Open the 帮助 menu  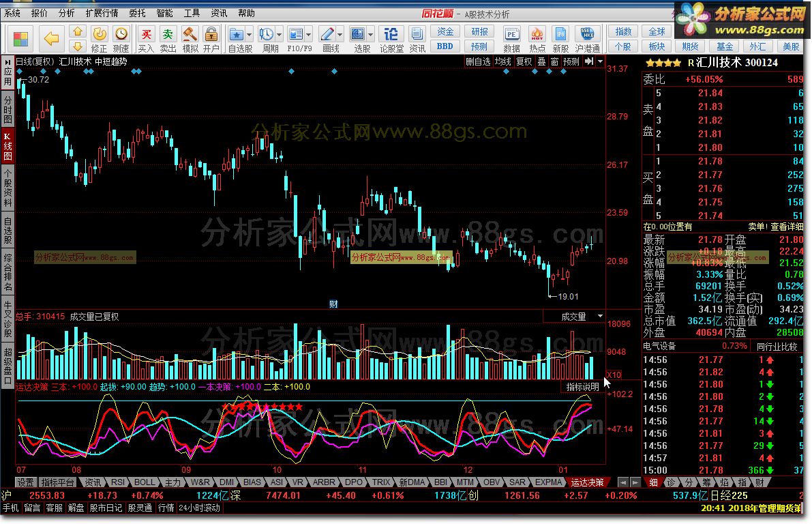246,13
